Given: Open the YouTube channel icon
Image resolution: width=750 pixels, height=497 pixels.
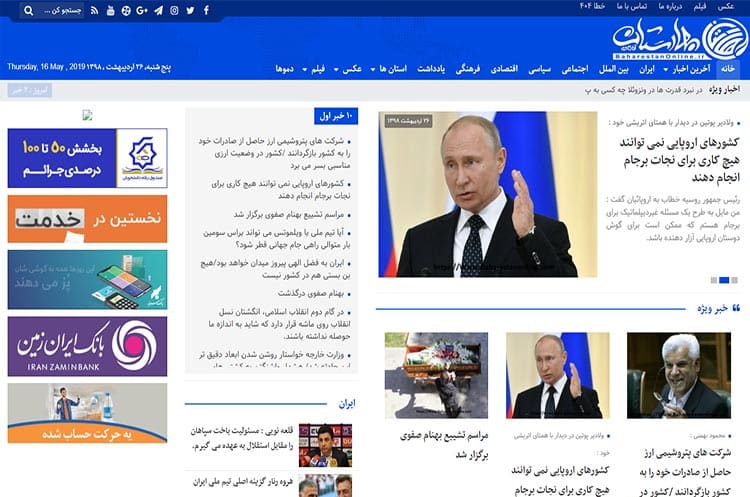Looking at the screenshot, I should 110,11.
